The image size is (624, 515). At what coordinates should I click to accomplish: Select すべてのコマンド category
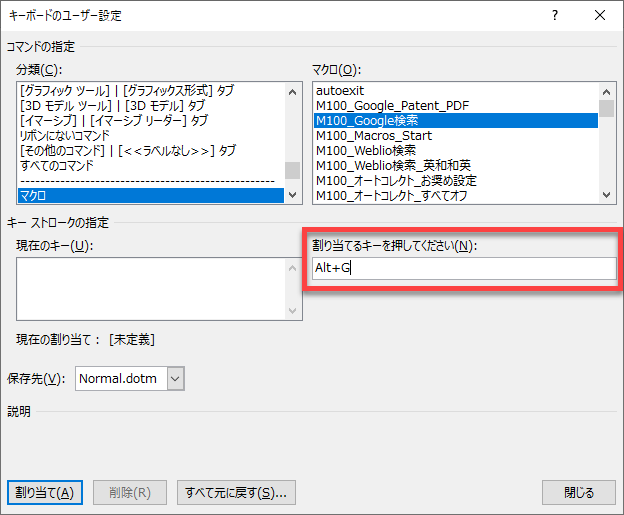[150, 165]
